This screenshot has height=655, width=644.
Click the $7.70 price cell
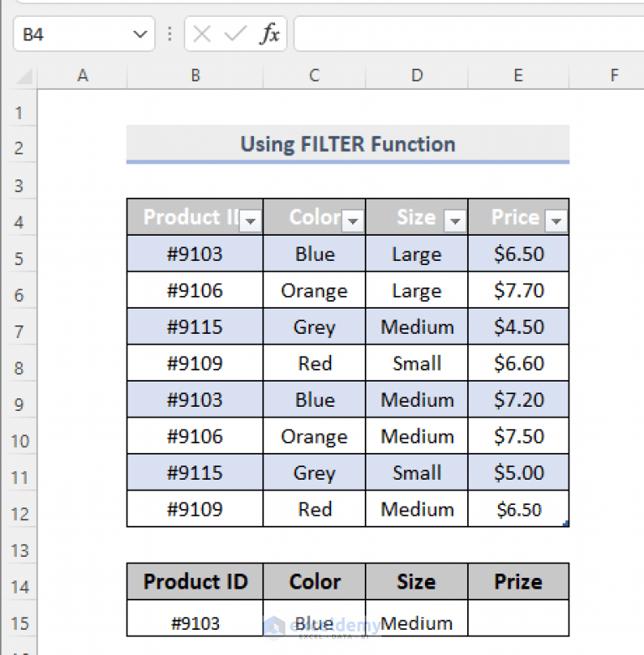518,290
